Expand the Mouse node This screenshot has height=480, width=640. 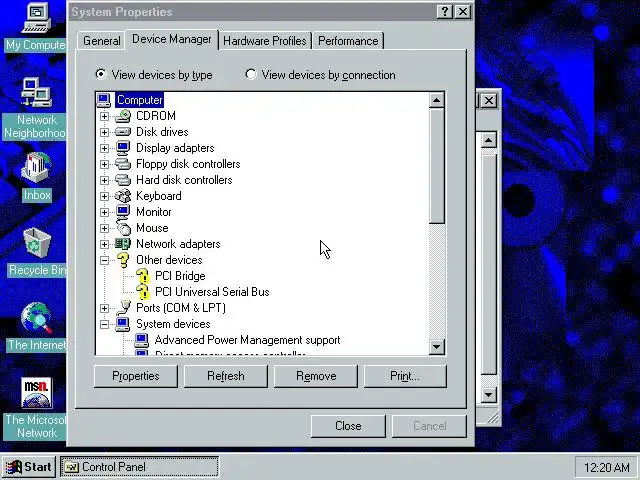104,228
